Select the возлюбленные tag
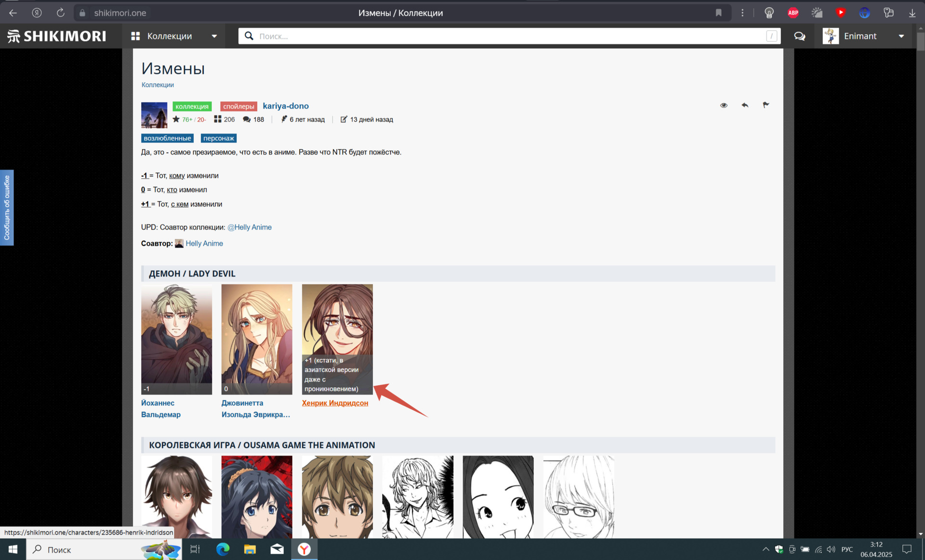This screenshot has width=925, height=560. [167, 138]
